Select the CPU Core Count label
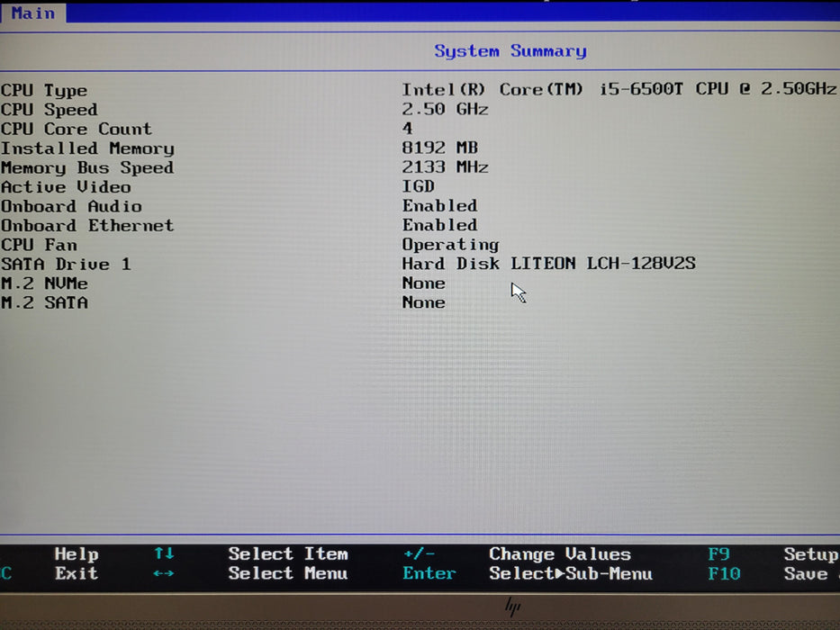This screenshot has width=840, height=630. 77,129
